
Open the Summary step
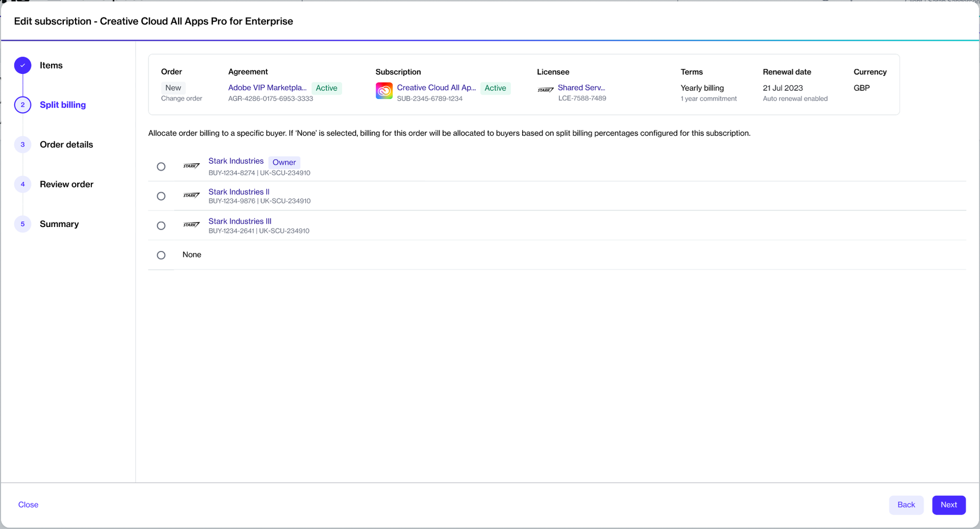(x=59, y=224)
